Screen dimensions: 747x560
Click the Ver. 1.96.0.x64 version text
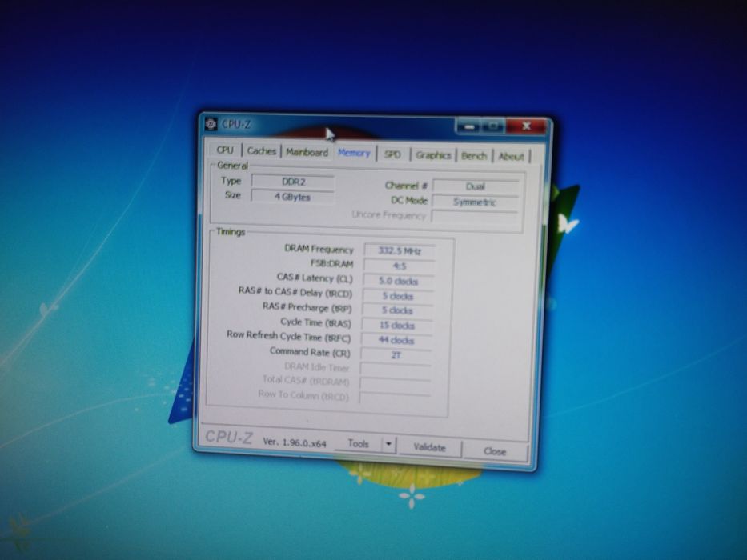pyautogui.click(x=295, y=443)
